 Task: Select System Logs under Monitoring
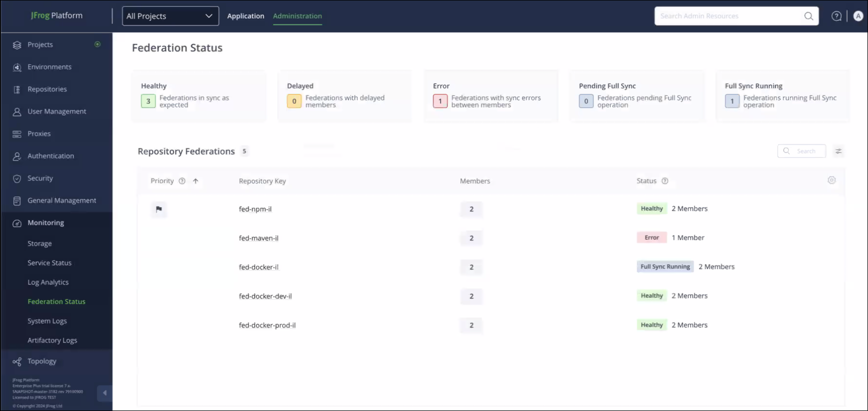coord(47,321)
